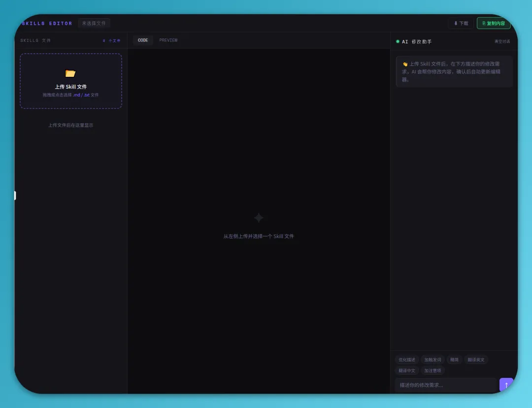Click the green 复制内容 copy button
This screenshot has height=408, width=532.
[493, 23]
